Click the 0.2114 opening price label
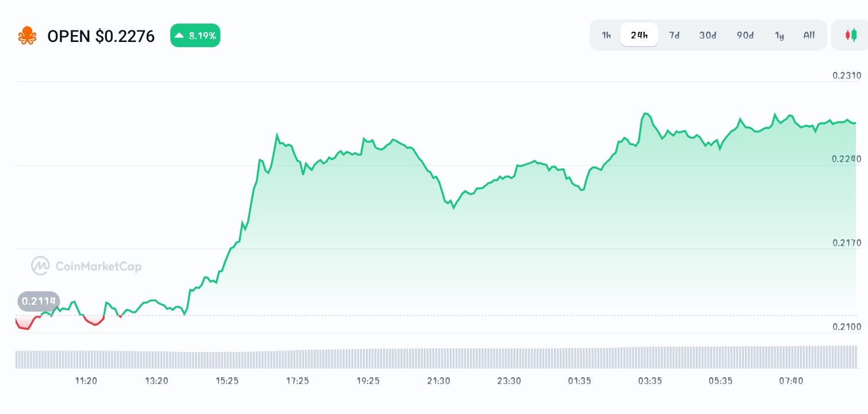 pos(39,301)
